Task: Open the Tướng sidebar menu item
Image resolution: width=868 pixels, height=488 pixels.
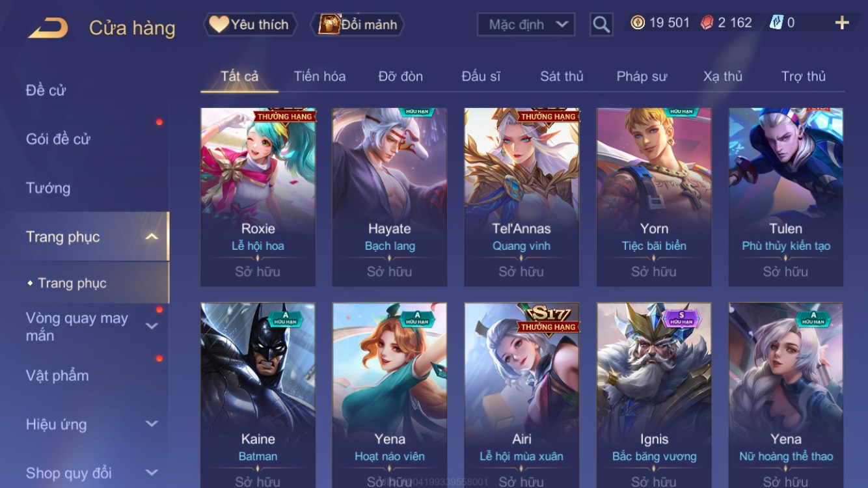Action: click(x=48, y=188)
